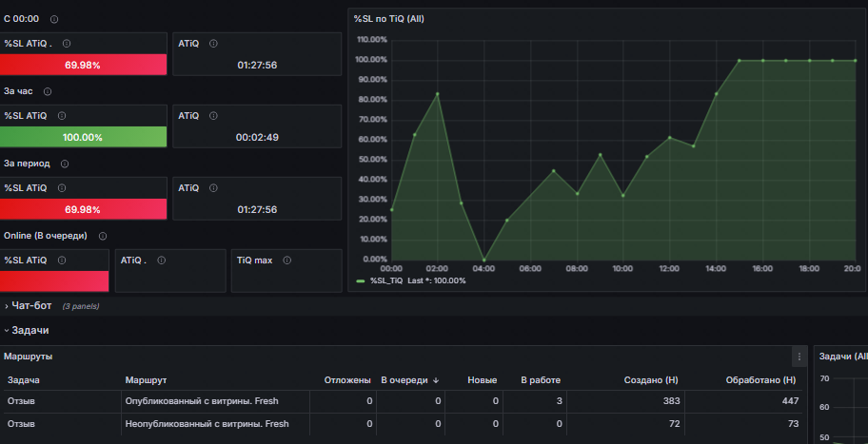Screen dimensions: 868x444
Task: Click the info icon beside За период
Action: pos(64,164)
